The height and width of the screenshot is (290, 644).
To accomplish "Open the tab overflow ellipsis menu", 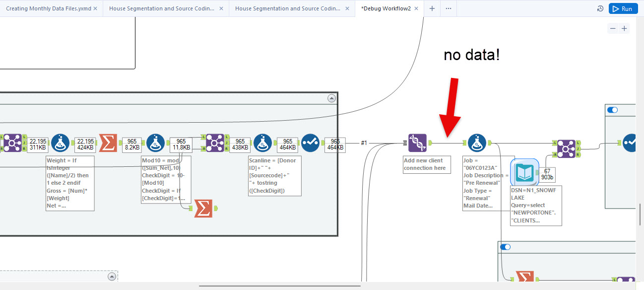I will click(449, 8).
